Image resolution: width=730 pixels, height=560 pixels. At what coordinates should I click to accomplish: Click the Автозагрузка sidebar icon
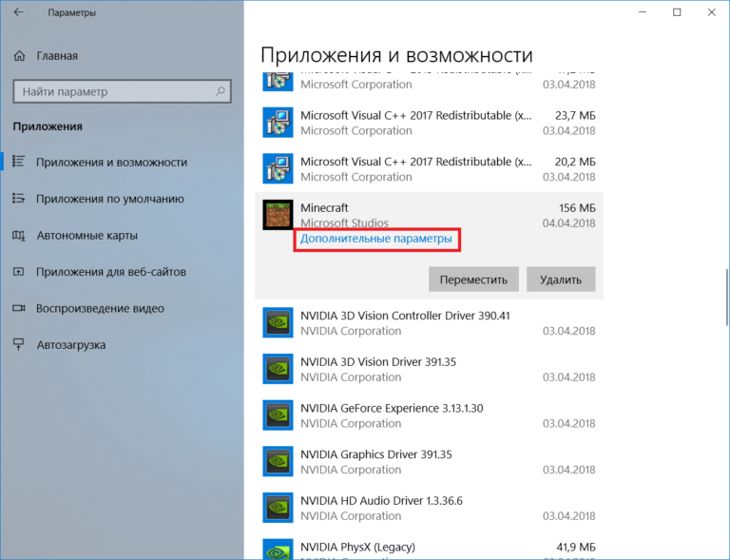click(x=18, y=344)
